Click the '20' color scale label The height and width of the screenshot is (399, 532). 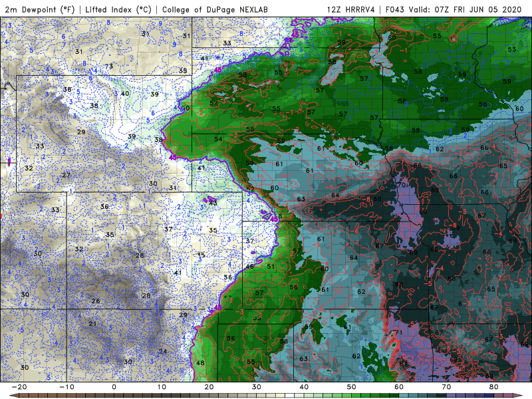(x=209, y=387)
